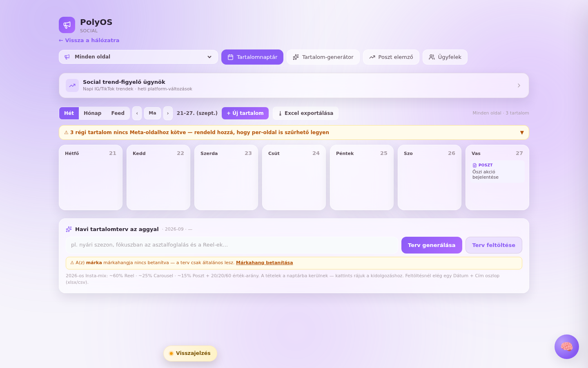Click the sparkle icon beside Havi tartalomterv
Screen dimensions: 588x368
[69, 229]
